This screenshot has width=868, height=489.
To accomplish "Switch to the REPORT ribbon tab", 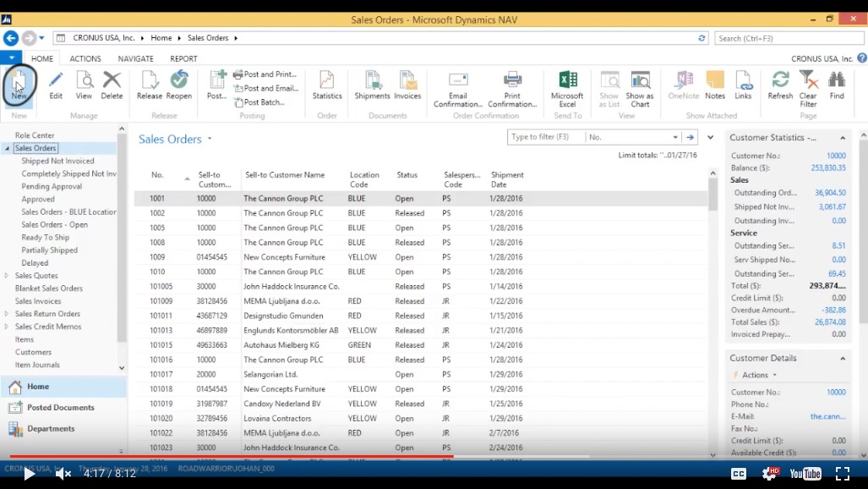I will tap(183, 58).
